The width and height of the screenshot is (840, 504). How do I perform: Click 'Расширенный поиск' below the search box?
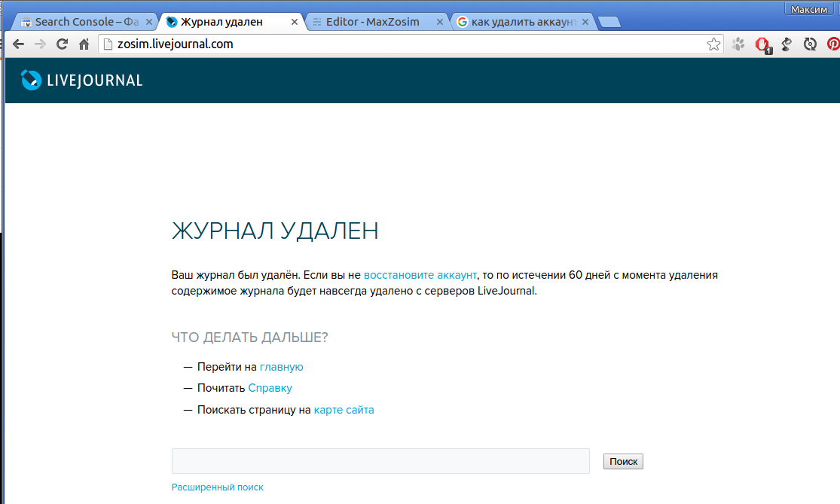(217, 487)
